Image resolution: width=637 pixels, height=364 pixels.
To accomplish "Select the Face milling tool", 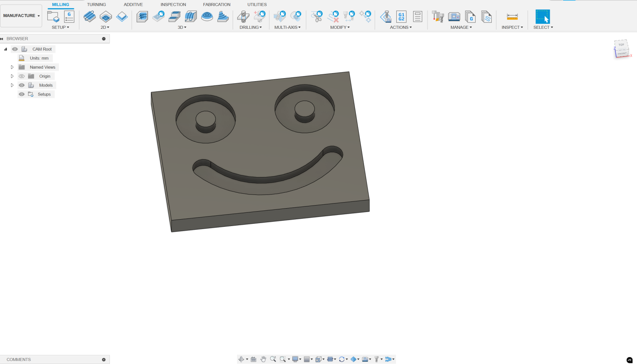I will pyautogui.click(x=122, y=17).
